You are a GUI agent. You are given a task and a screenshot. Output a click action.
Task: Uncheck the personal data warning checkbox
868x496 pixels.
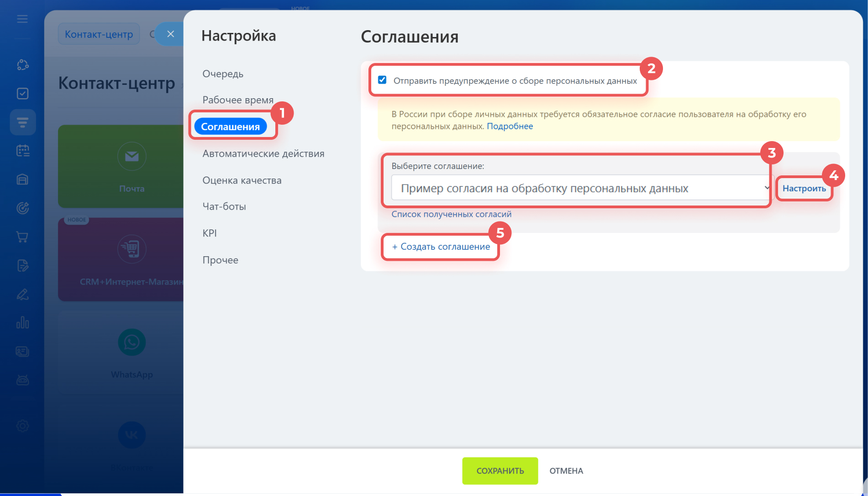[x=383, y=80]
